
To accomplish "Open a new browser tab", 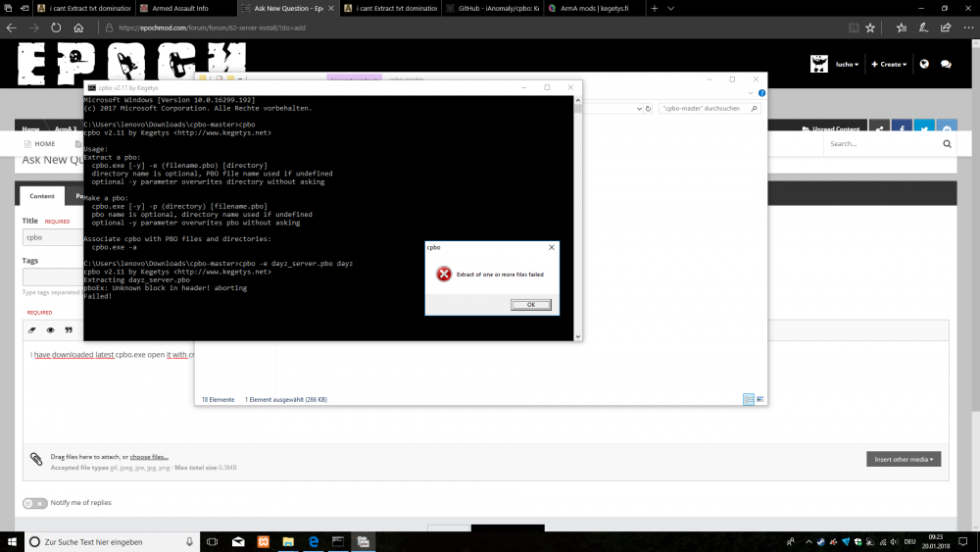I will (655, 8).
